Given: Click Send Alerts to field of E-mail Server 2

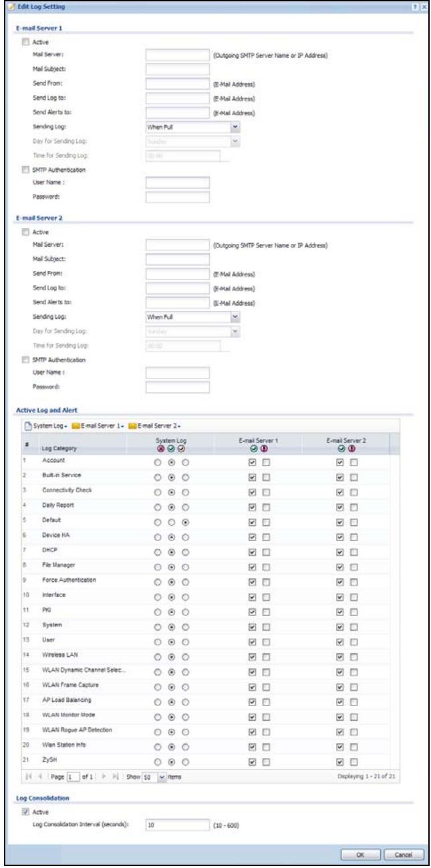Looking at the screenshot, I should coord(178,302).
